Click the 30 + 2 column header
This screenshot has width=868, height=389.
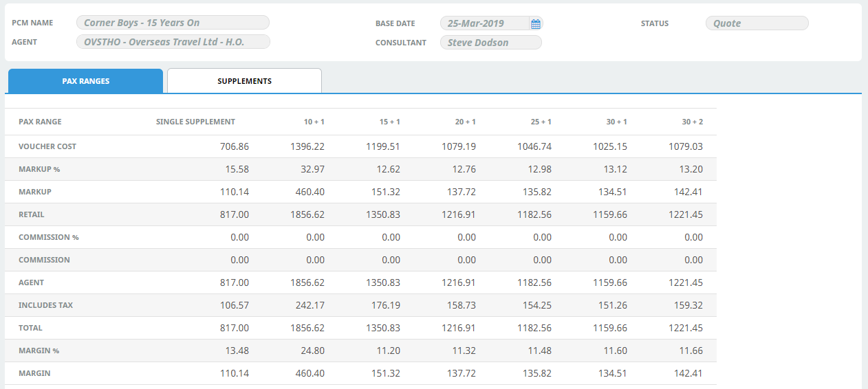point(692,122)
